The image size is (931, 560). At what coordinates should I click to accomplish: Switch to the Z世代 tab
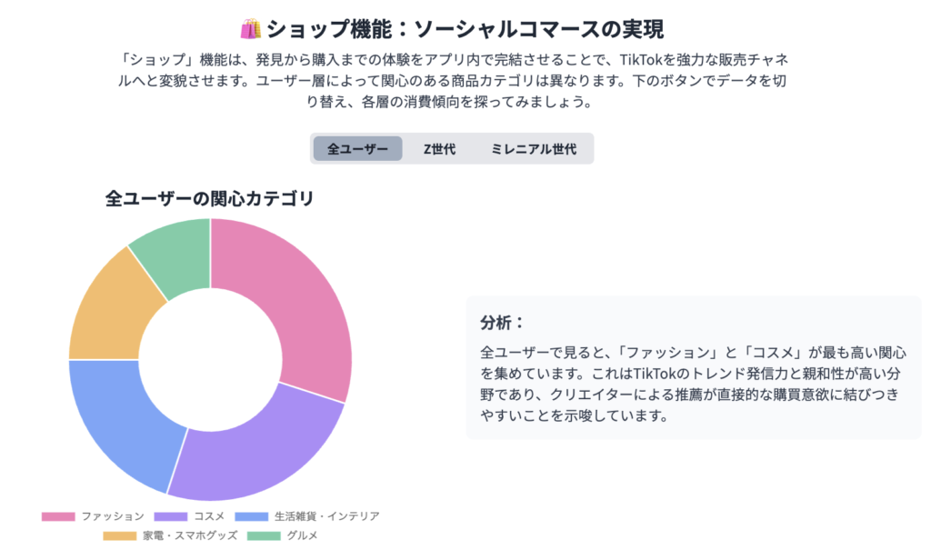point(439,149)
